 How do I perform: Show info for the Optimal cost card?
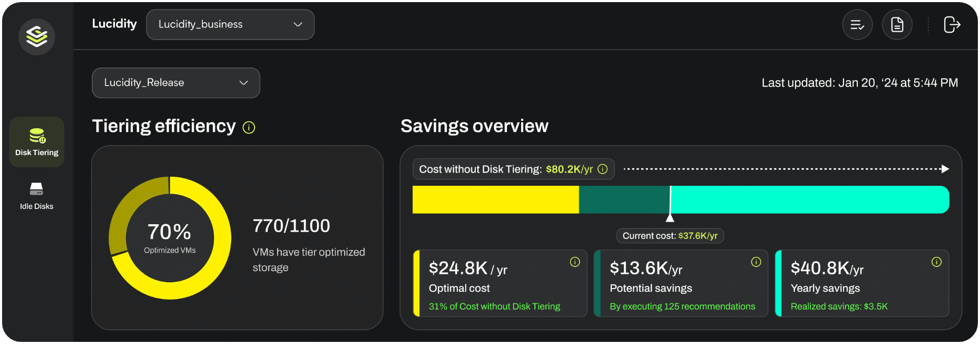(x=575, y=262)
